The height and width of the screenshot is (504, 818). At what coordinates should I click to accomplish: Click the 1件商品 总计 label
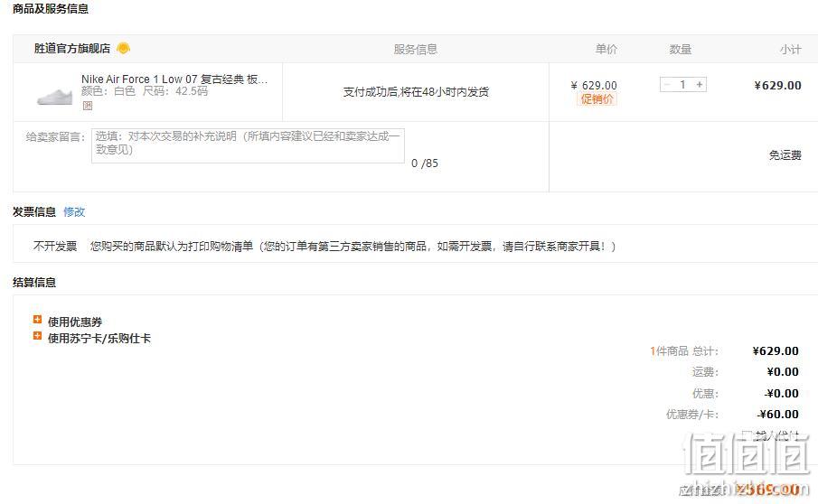click(684, 351)
